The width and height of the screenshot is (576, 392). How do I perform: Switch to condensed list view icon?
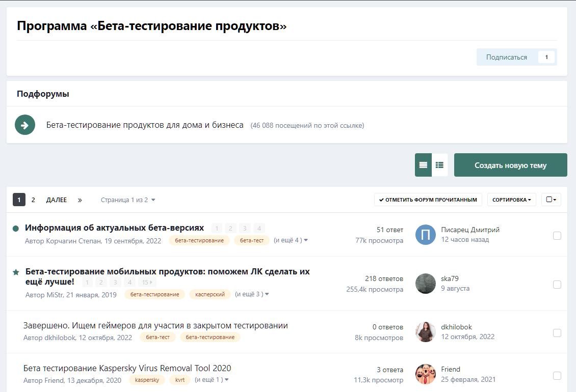click(423, 165)
